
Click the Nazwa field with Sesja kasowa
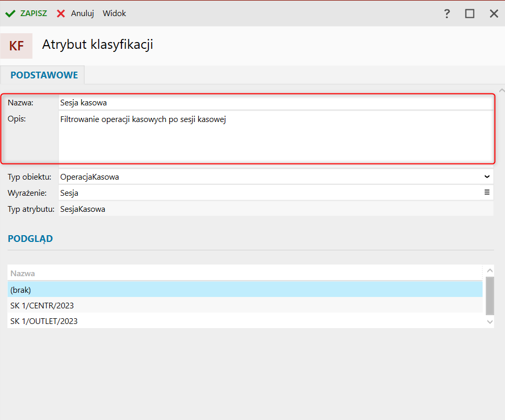click(276, 103)
